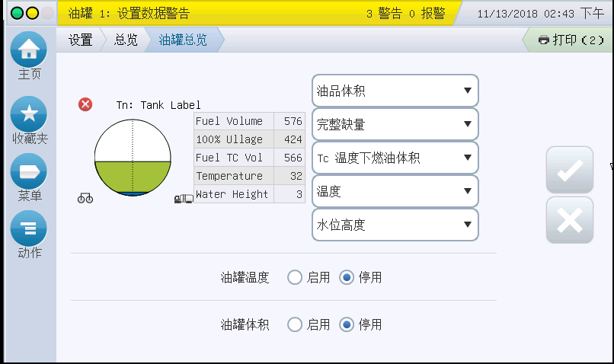Viewport: 614px width, 364px height.
Task: Click the delivery truck icon beside the tank
Action: coord(184,200)
